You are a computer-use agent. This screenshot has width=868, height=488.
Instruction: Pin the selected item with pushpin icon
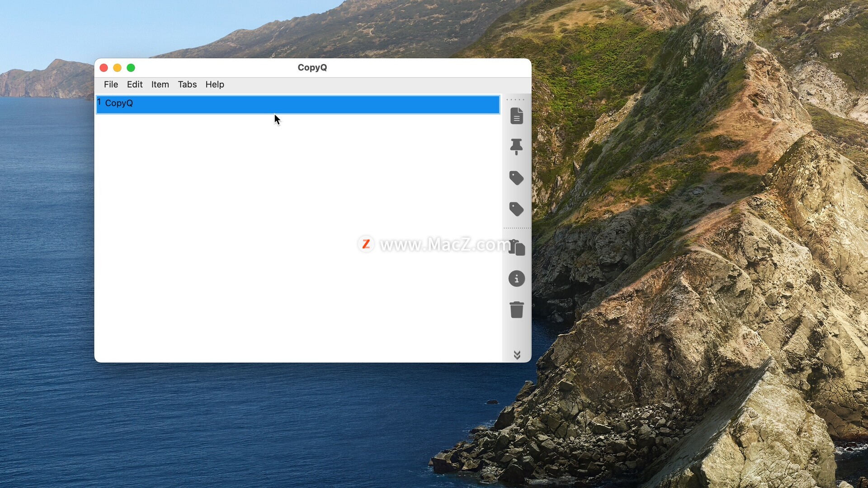point(516,147)
